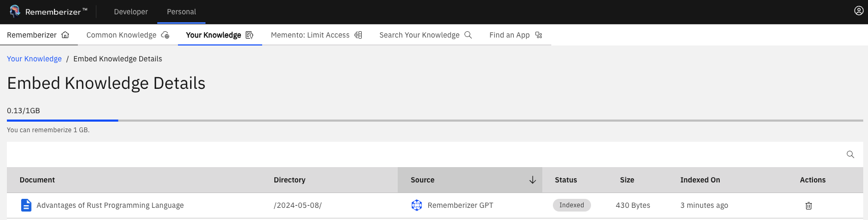This screenshot has width=868, height=220.
Task: Click the Indexed status badge
Action: pos(571,205)
